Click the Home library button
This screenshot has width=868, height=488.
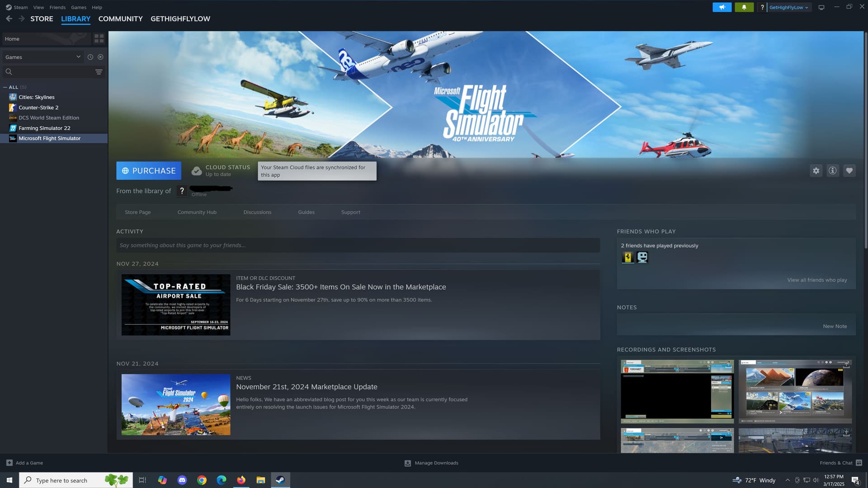tap(46, 39)
